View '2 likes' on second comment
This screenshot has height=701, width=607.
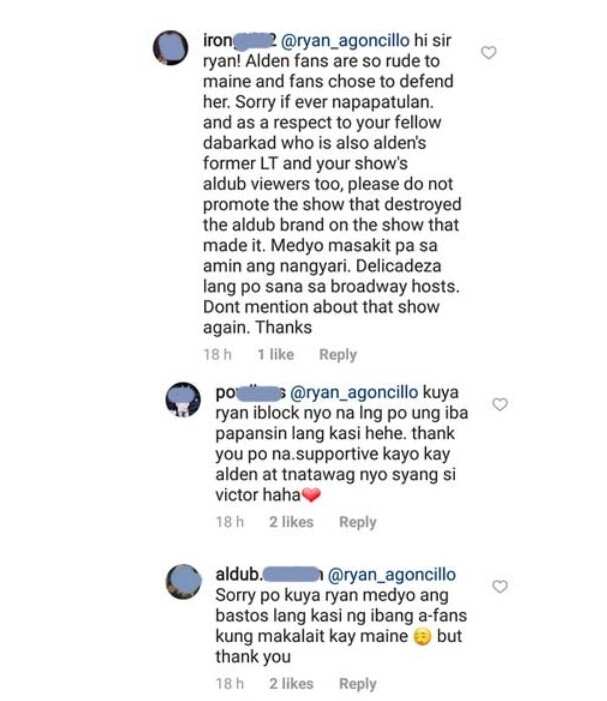(x=291, y=522)
